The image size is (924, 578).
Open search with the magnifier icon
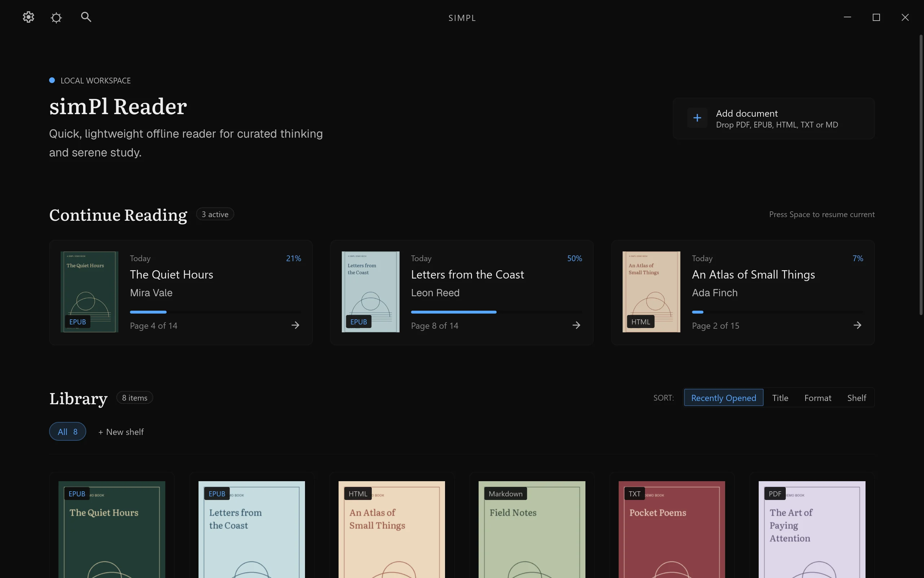click(86, 17)
